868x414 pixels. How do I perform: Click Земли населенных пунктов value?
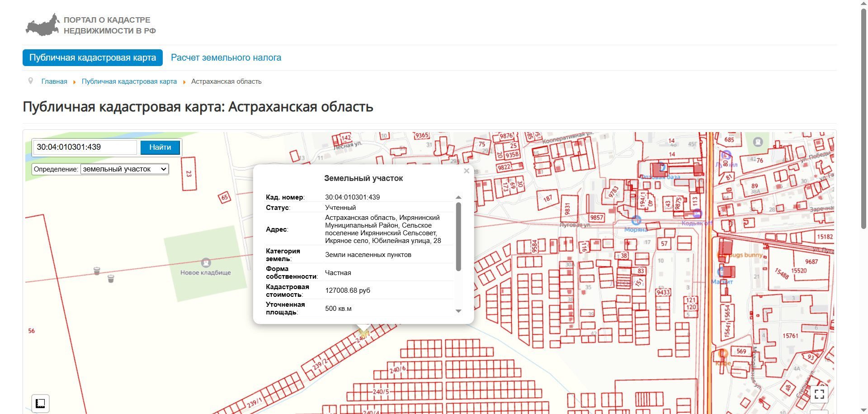point(368,255)
